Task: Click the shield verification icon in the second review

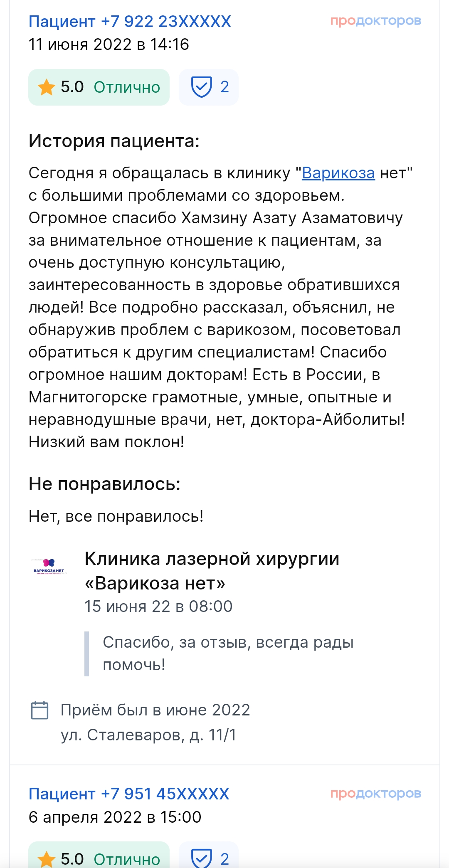Action: pos(202,858)
